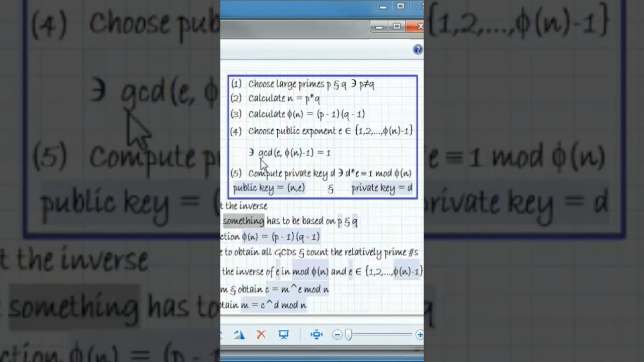
Task: Click the zoom slider handle
Action: pyautogui.click(x=348, y=335)
